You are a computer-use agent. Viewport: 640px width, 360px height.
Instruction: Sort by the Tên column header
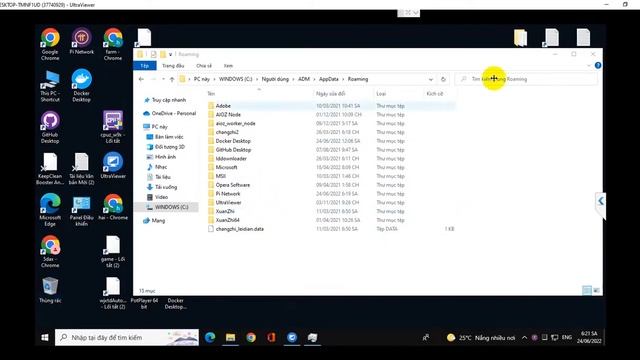[211, 94]
